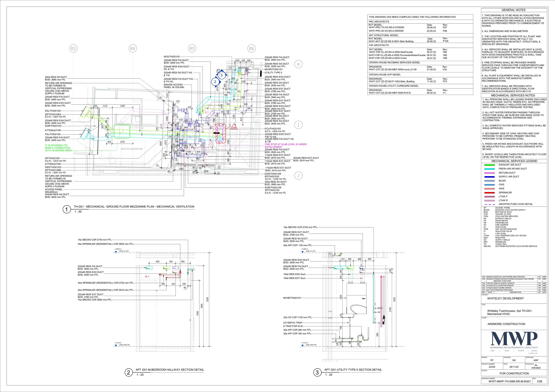Select the Exhaust Air Duct green swatch
555x392 pixels.
pos(490,165)
